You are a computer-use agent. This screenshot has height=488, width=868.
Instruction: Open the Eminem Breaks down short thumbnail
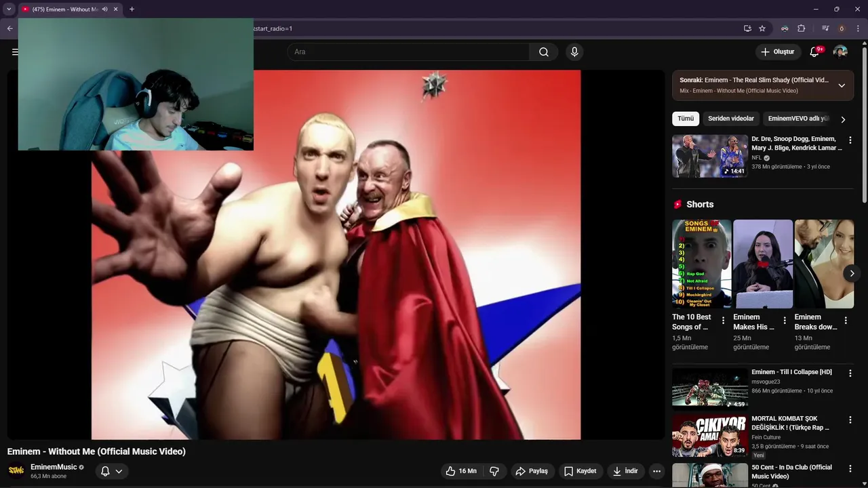coord(824,264)
